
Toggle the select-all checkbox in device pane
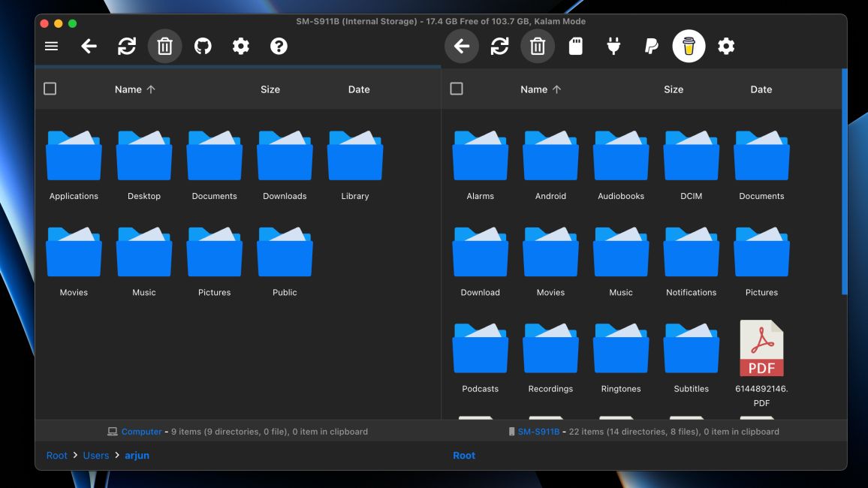click(455, 89)
